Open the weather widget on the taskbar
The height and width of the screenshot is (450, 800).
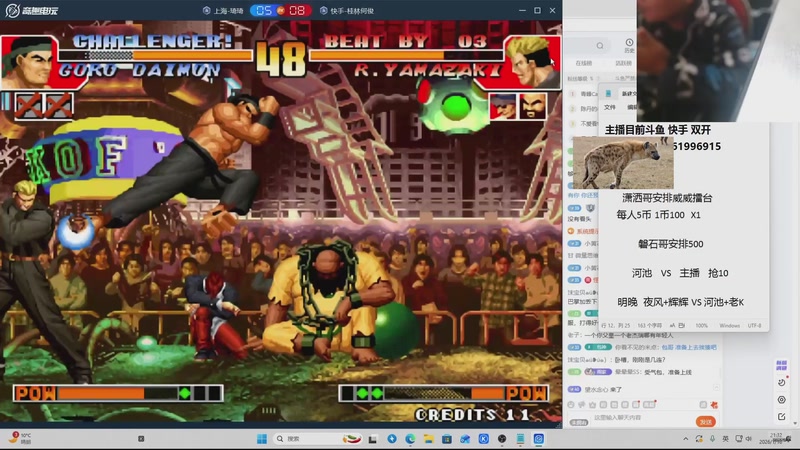pyautogui.click(x=21, y=438)
